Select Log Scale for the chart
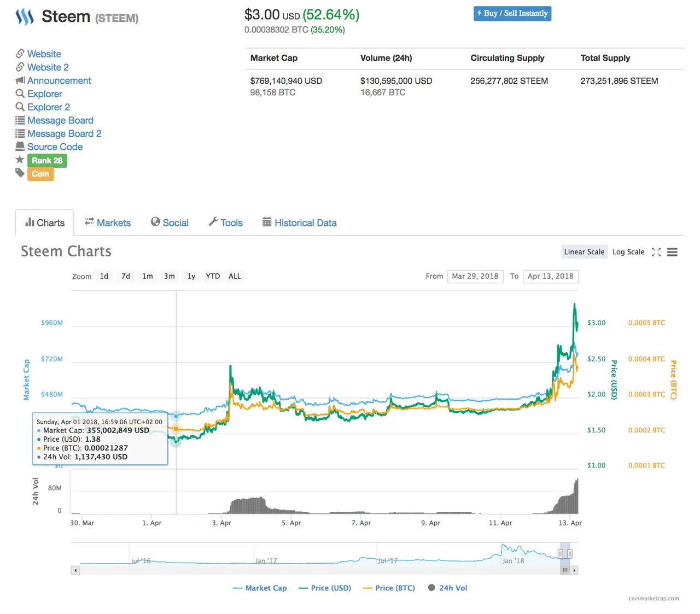Viewport: 700px width, 614px height. [x=628, y=252]
